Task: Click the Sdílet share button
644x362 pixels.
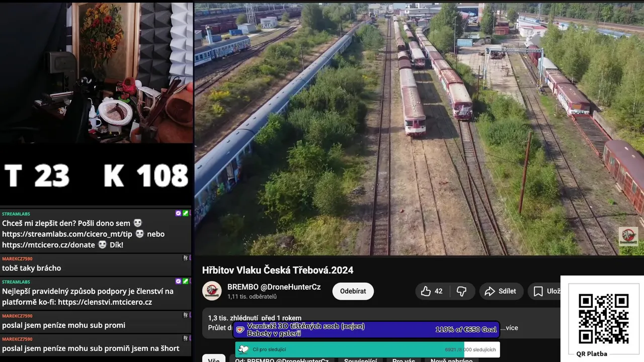Action: tap(501, 291)
